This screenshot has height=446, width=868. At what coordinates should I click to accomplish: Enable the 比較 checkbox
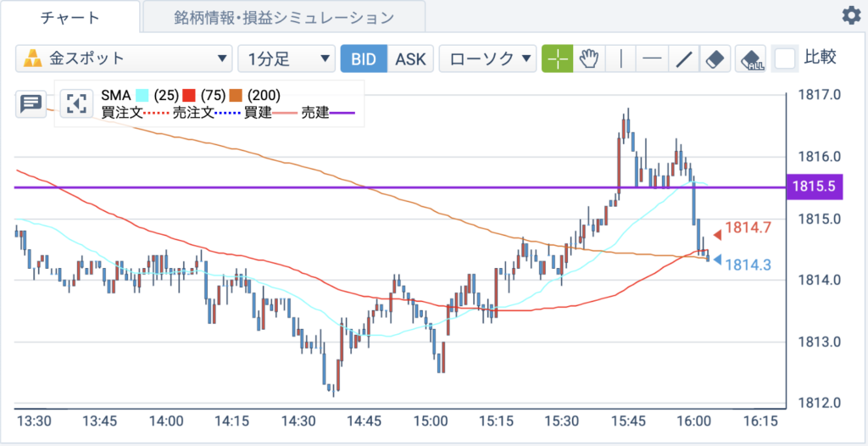[784, 59]
